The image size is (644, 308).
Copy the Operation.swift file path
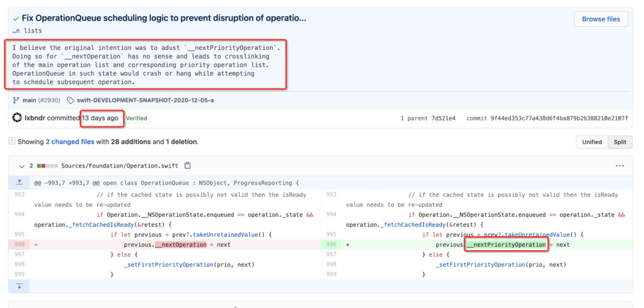click(x=187, y=166)
